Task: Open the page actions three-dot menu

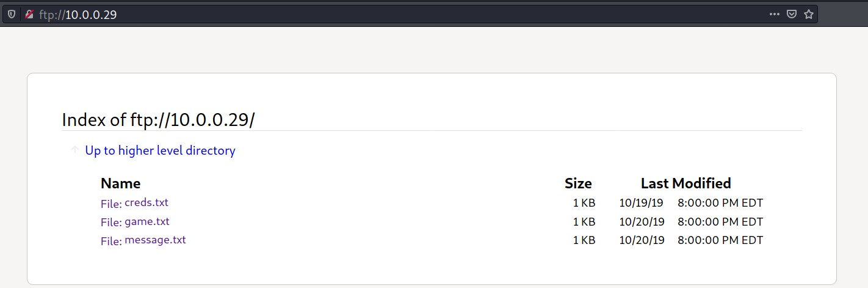Action: click(x=775, y=15)
